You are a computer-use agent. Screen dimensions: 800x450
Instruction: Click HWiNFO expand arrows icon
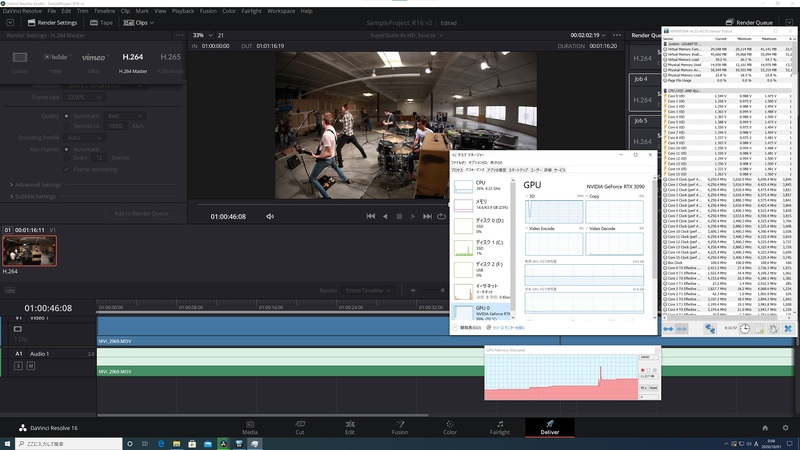(668, 329)
